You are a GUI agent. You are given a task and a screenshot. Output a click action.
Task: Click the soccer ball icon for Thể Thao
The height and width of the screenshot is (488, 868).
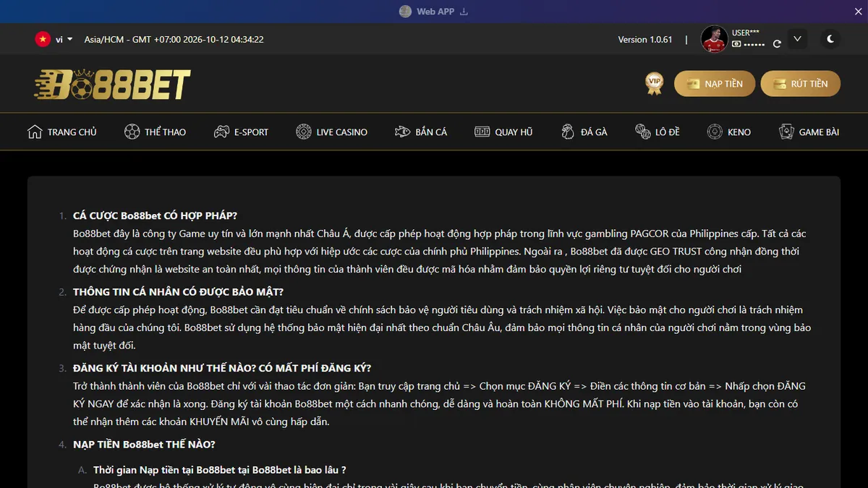tap(132, 132)
